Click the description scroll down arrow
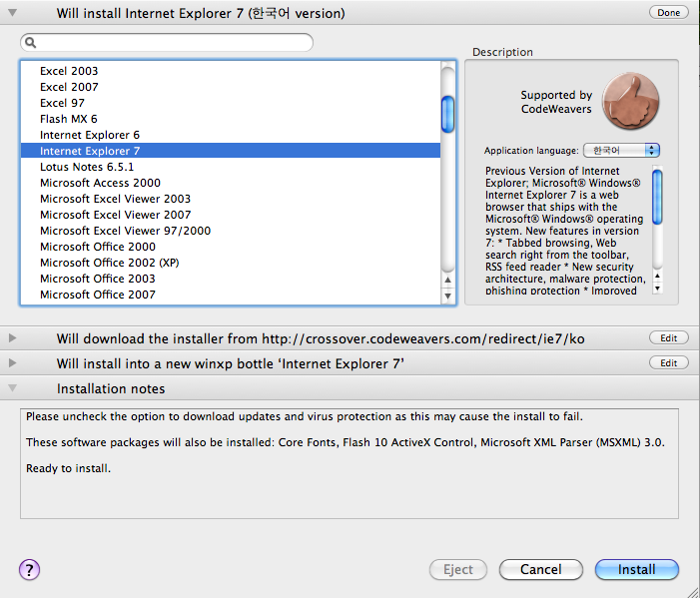This screenshot has width=700, height=598. (657, 289)
